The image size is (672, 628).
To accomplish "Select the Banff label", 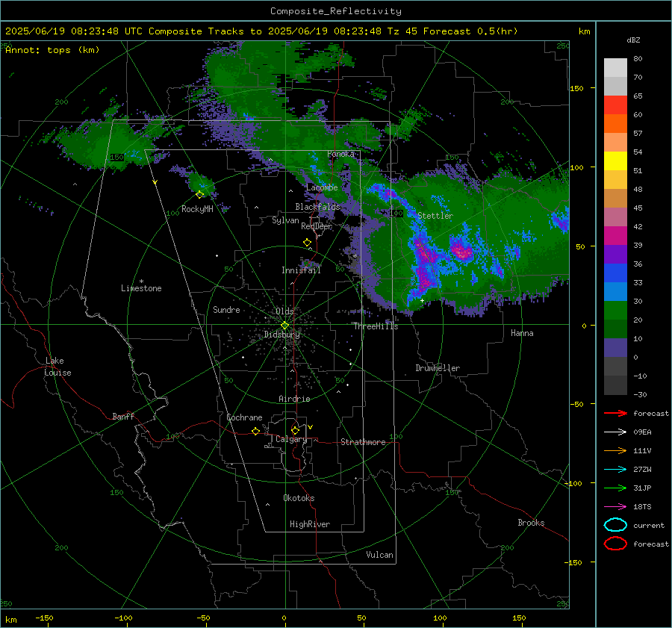I will (x=123, y=417).
